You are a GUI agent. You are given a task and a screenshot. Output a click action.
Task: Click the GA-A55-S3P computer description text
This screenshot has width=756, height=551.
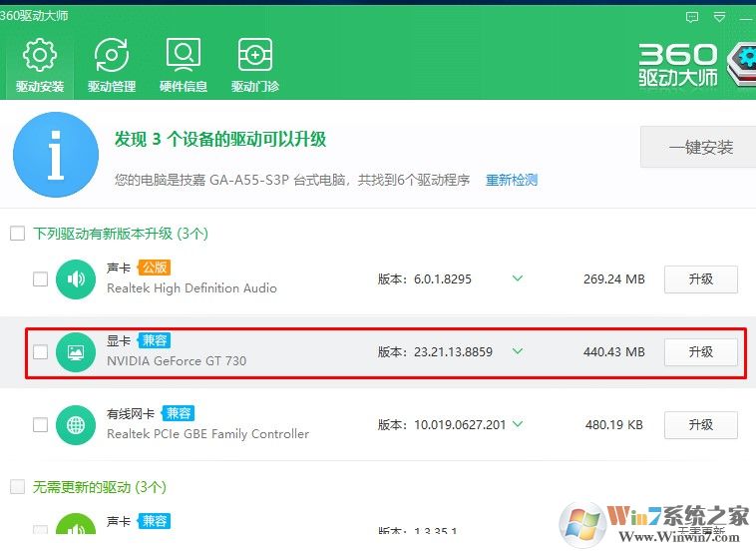coord(292,180)
